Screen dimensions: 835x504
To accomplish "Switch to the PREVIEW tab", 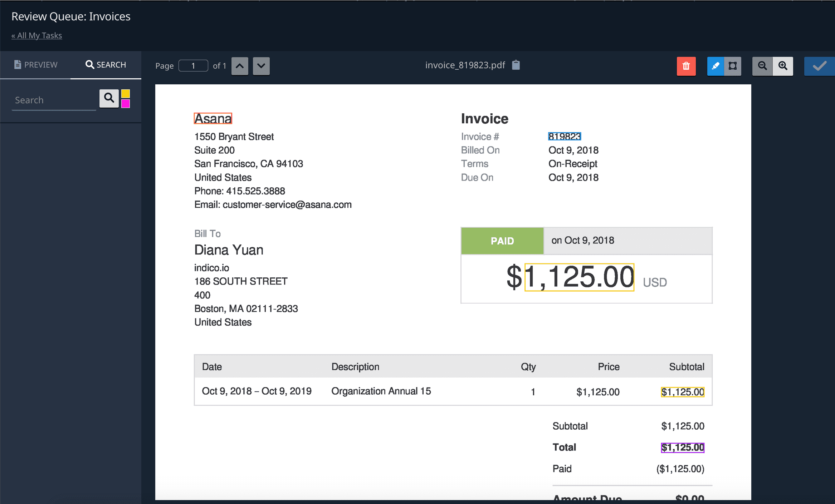I will pos(36,65).
